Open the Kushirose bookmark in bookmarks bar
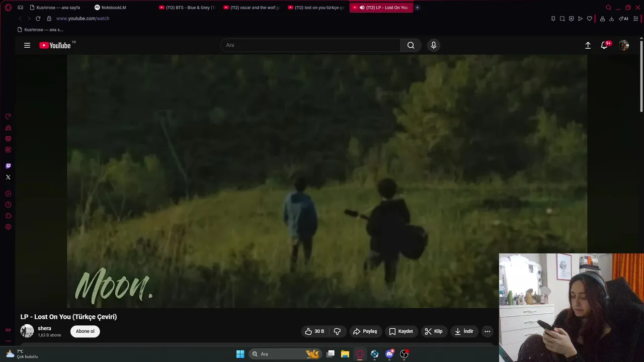 click(x=40, y=30)
